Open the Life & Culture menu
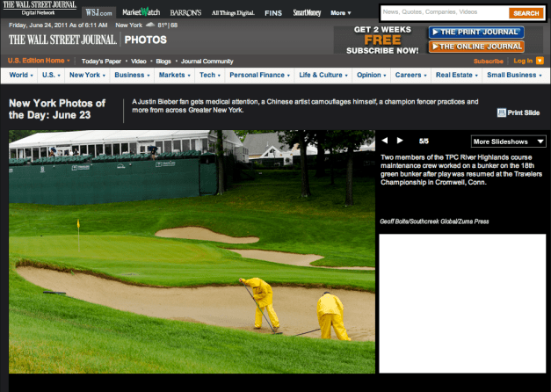The width and height of the screenshot is (551, 392). 323,76
